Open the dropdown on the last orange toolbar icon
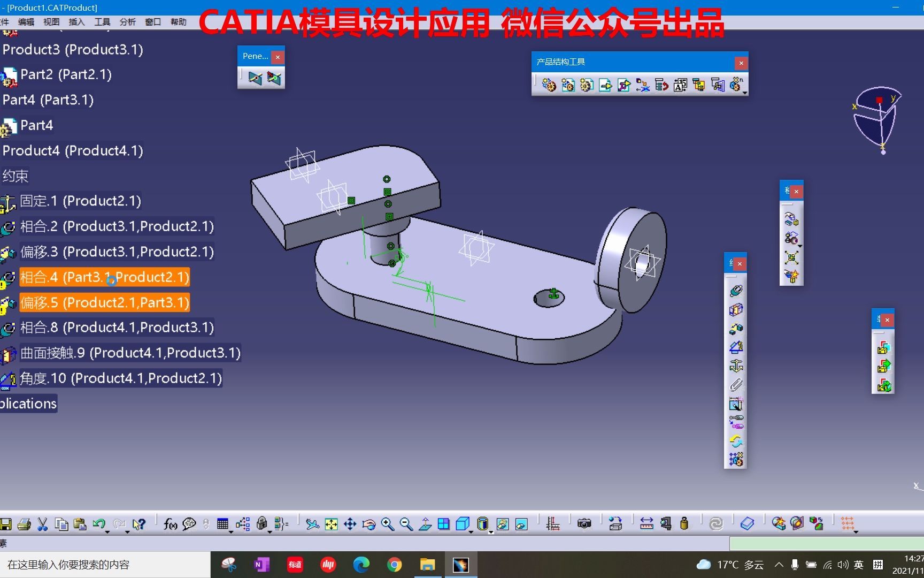The width and height of the screenshot is (924, 578). 856,531
